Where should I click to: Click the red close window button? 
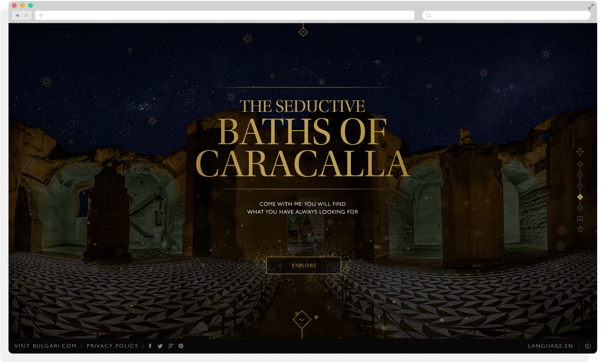pos(14,5)
